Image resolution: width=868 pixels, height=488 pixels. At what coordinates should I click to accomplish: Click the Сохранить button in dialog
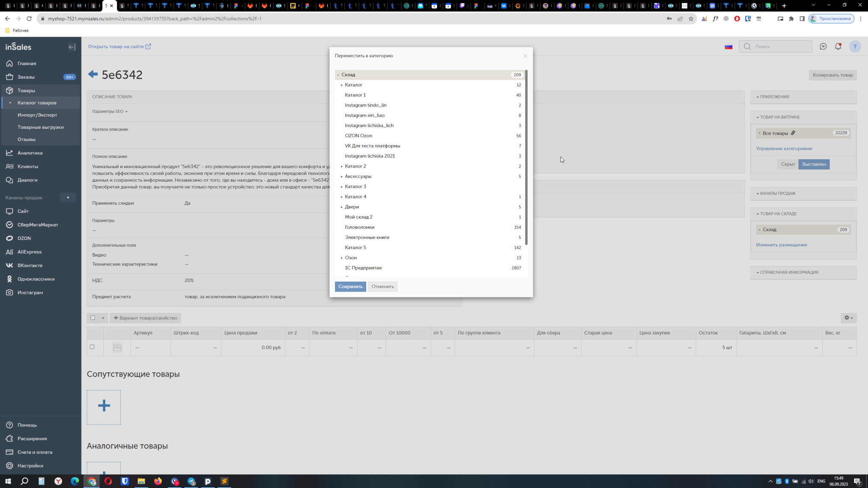[x=350, y=287]
